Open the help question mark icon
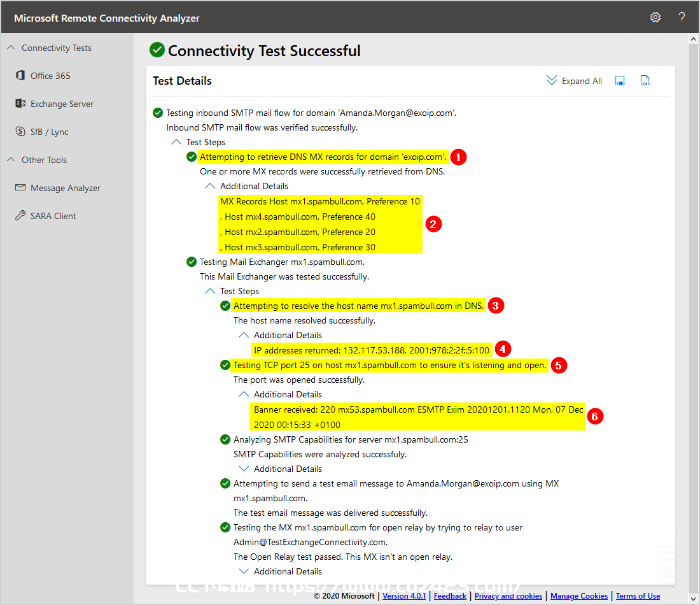The width and height of the screenshot is (700, 605). click(682, 17)
